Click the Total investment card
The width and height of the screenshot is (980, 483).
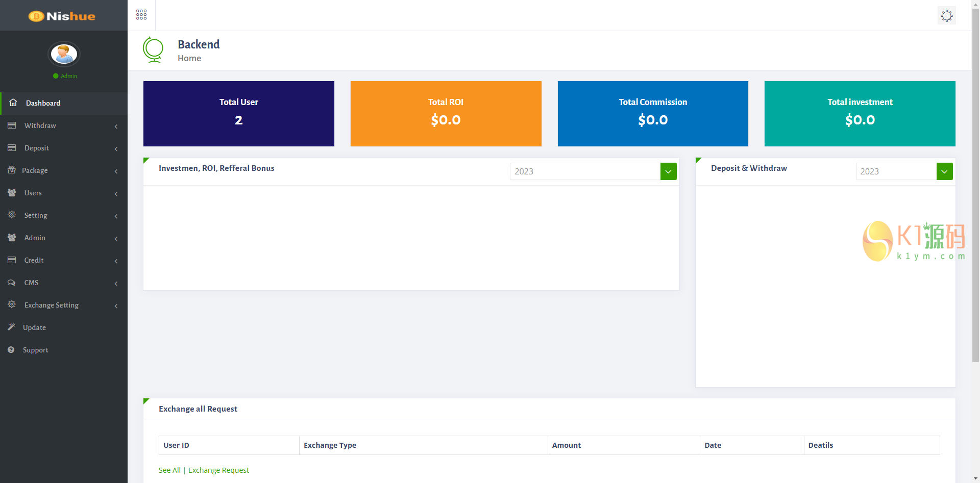coord(860,114)
